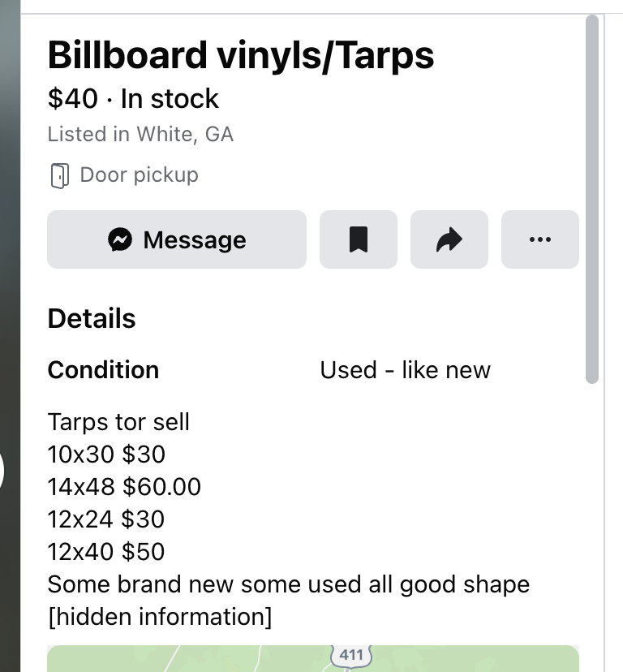This screenshot has height=672, width=623.
Task: Click the Door pickup label
Action: 140,174
